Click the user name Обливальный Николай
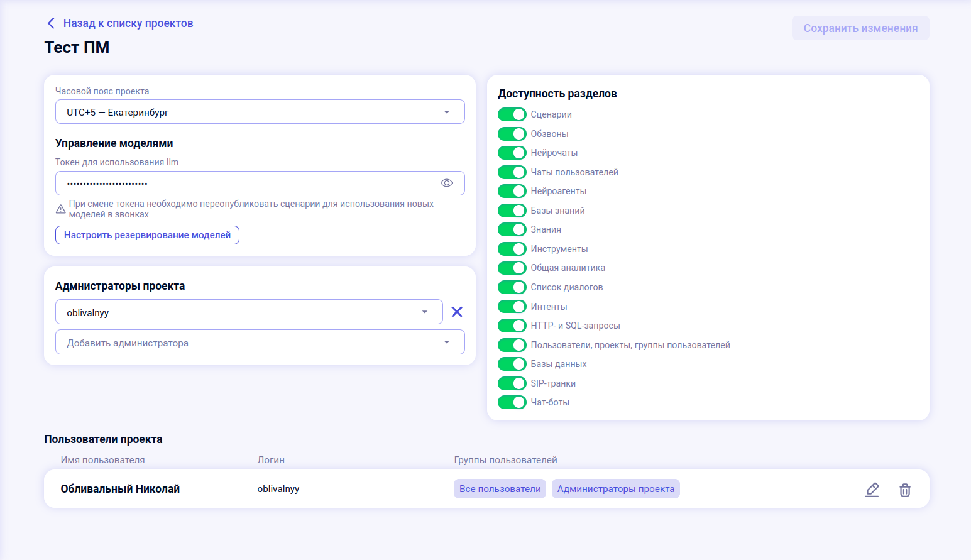Viewport: 971px width, 560px height. pos(120,489)
